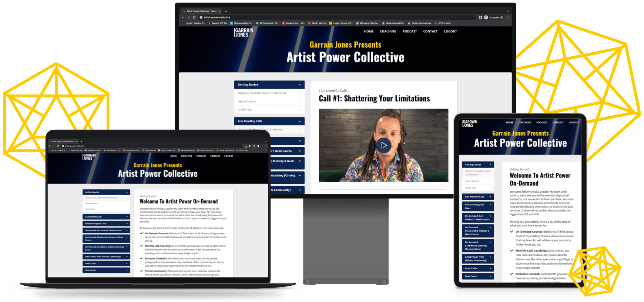Image resolution: width=644 pixels, height=302 pixels.
Task: Click the Garrain Jones logo on the tablet
Action: pyautogui.click(x=470, y=123)
